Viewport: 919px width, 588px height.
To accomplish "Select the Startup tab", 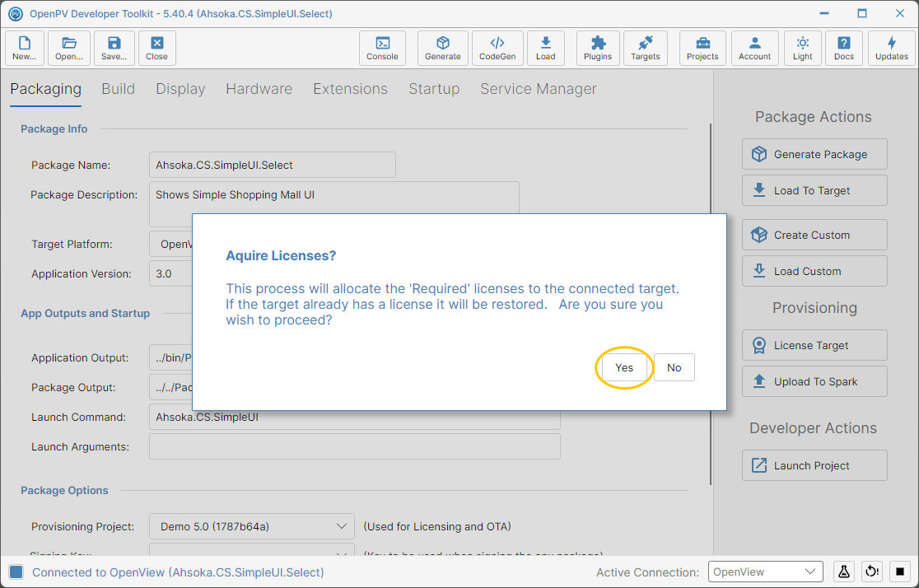I will tap(434, 89).
